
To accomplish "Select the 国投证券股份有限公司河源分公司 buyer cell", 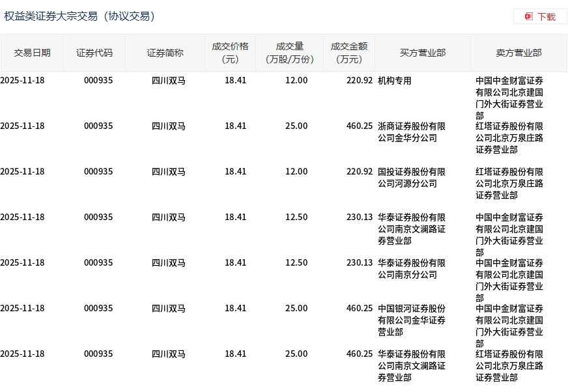I will tap(412, 178).
